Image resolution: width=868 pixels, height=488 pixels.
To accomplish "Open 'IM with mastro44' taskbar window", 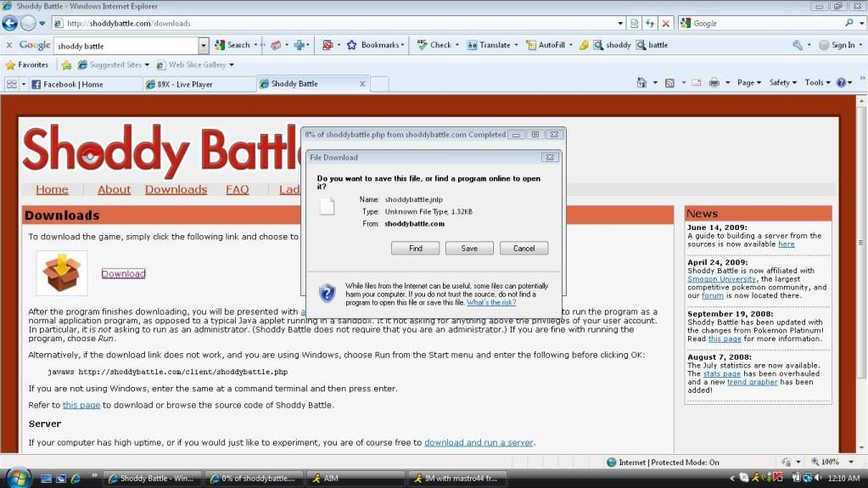I will [456, 478].
